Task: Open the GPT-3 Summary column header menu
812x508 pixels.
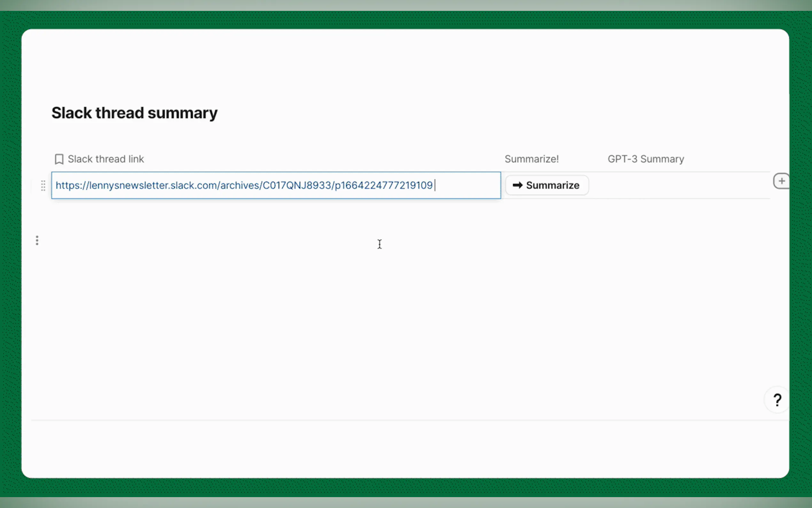Action: (x=645, y=159)
